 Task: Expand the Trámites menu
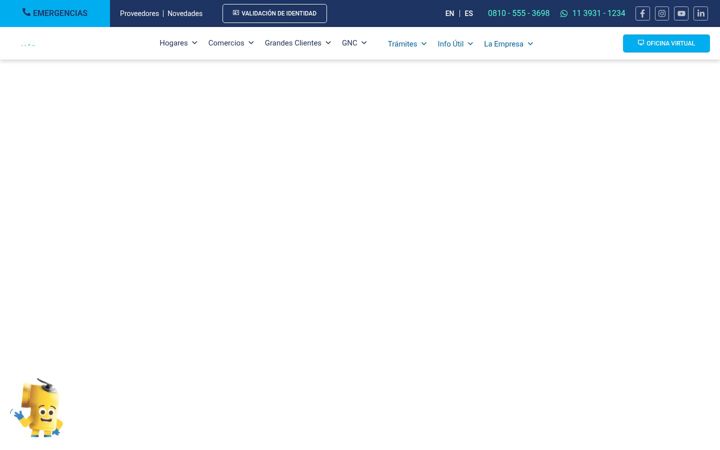coord(407,44)
